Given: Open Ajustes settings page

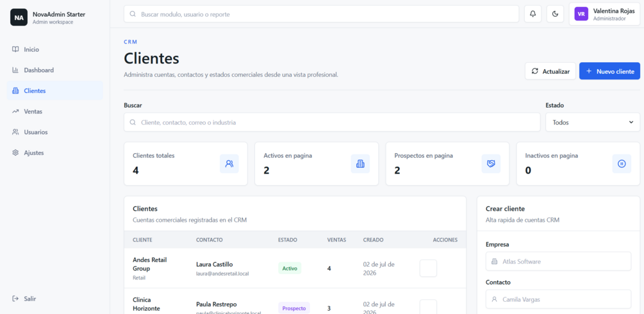Looking at the screenshot, I should (55, 153).
